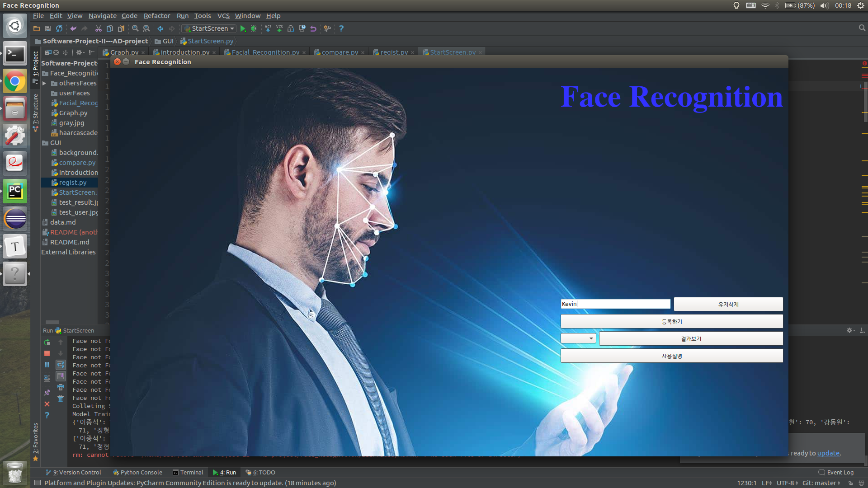Click the 등록하기 button
This screenshot has width=868, height=488.
pyautogui.click(x=671, y=322)
